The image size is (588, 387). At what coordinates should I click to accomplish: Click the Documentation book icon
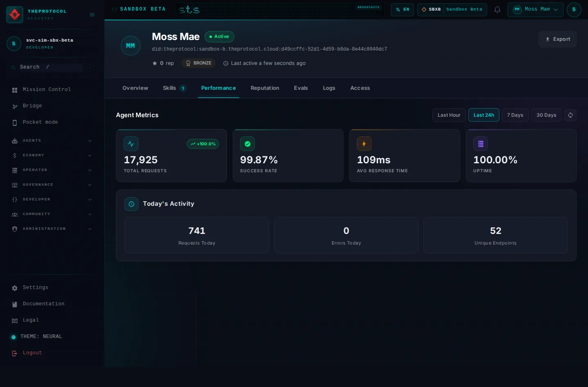(15, 304)
